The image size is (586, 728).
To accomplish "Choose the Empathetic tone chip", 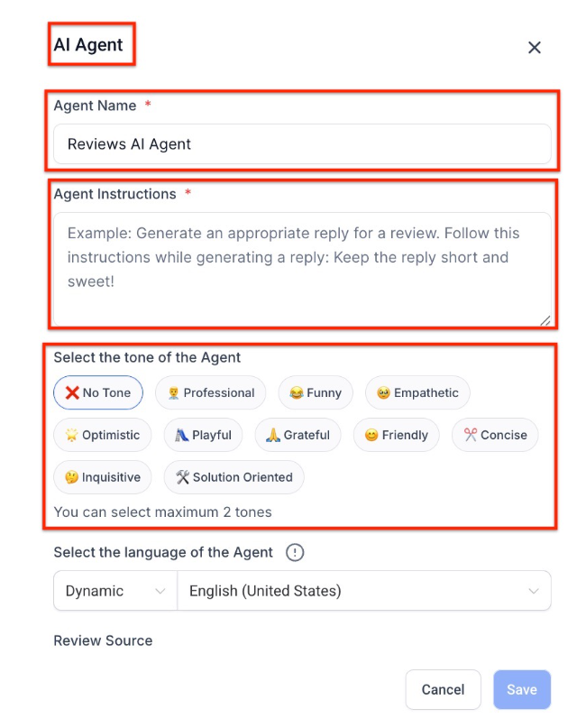I will (x=417, y=393).
